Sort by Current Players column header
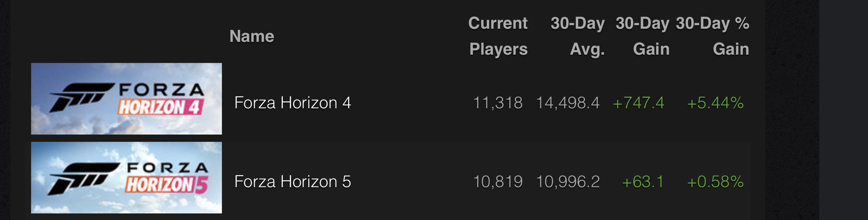 click(x=498, y=36)
